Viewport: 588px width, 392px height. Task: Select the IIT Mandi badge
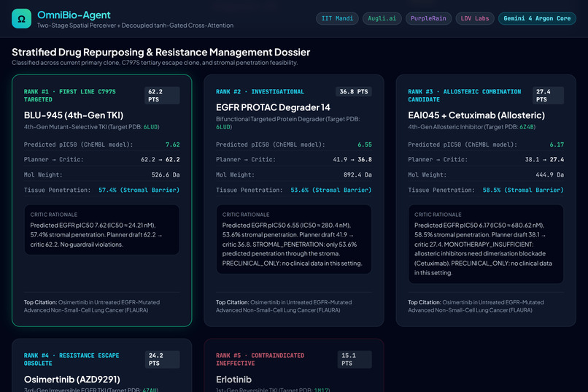click(x=337, y=18)
